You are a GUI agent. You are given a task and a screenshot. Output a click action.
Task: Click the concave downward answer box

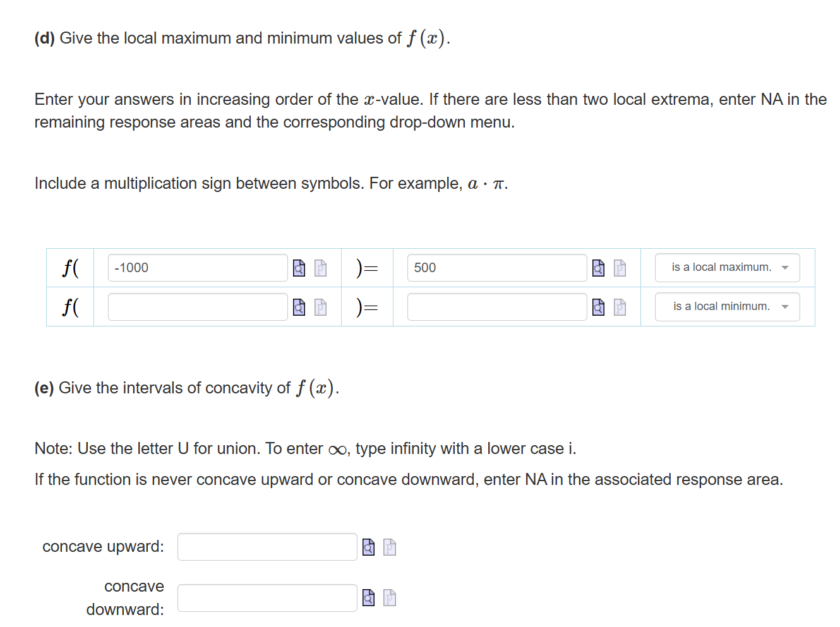pyautogui.click(x=267, y=597)
